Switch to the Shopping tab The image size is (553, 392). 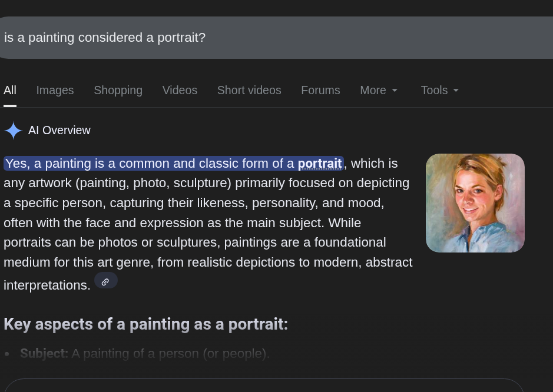click(x=118, y=90)
